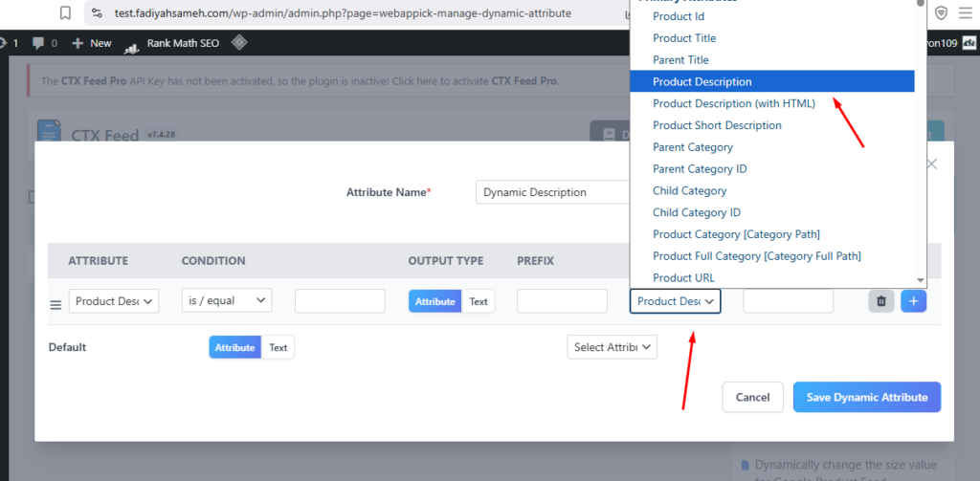Click the scroll-down arrow of the list
This screenshot has width=980, height=481.
[x=920, y=281]
